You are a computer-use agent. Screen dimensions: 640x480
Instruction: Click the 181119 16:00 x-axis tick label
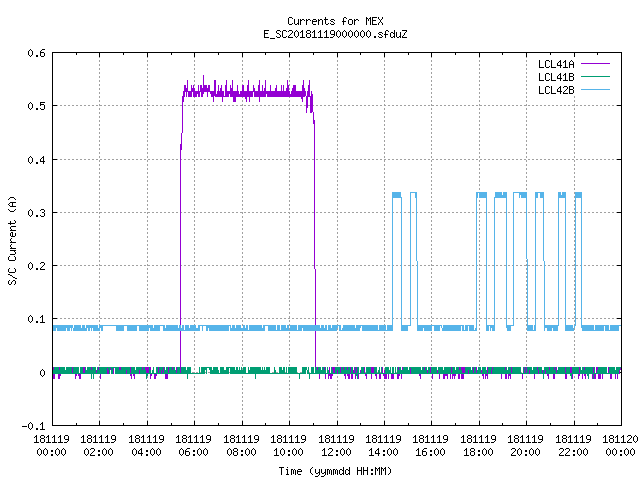(x=430, y=446)
